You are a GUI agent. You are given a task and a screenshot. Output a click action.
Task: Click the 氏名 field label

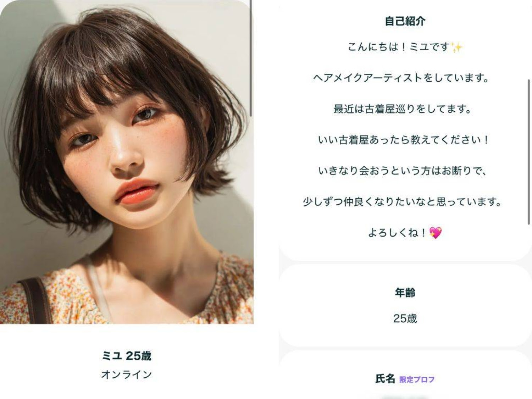385,379
